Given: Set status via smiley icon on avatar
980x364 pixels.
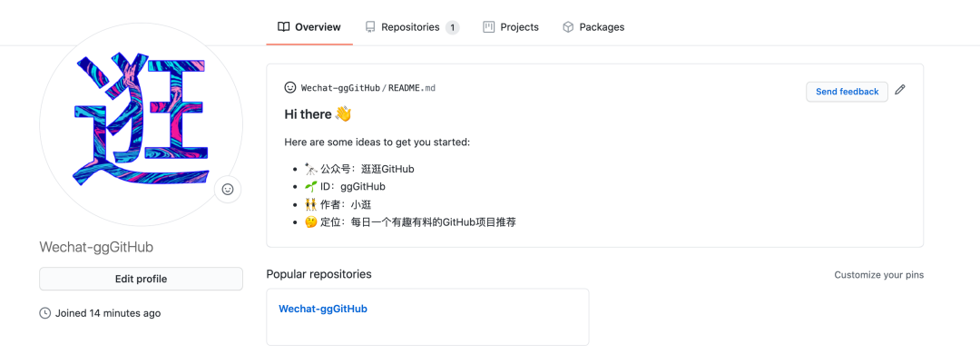Looking at the screenshot, I should (228, 189).
